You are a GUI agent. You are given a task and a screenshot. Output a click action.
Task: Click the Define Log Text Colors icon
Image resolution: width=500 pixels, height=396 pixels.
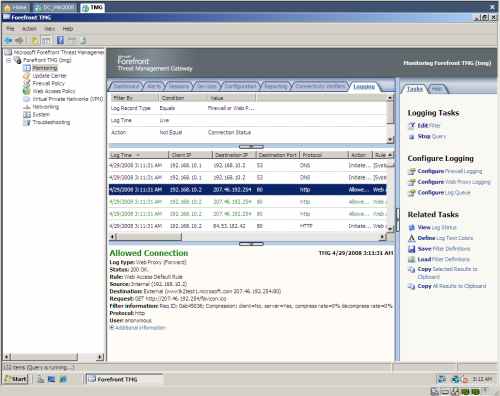pos(412,238)
